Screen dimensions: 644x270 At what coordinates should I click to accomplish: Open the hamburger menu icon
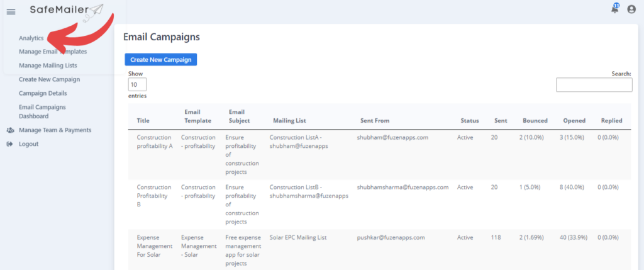coord(11,12)
